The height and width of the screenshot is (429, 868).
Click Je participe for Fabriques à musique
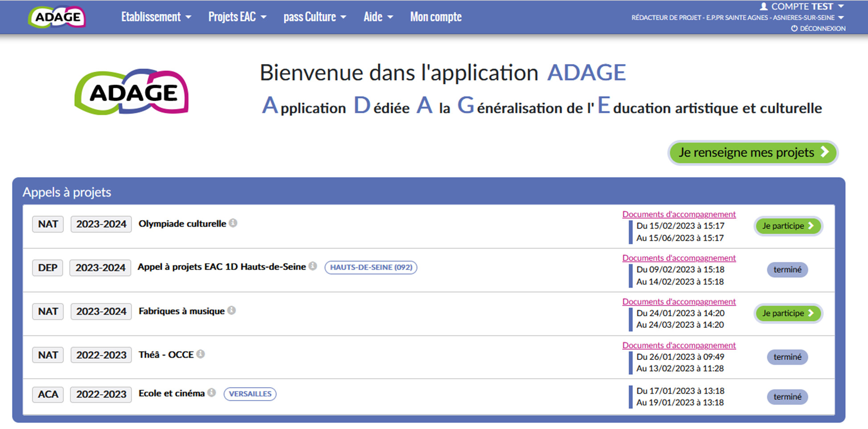pyautogui.click(x=788, y=313)
